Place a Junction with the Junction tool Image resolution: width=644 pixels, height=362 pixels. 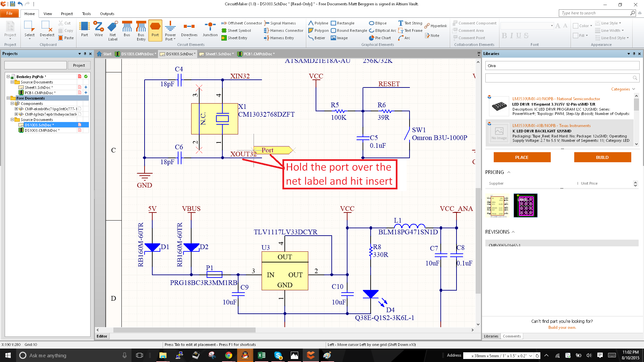[210, 30]
